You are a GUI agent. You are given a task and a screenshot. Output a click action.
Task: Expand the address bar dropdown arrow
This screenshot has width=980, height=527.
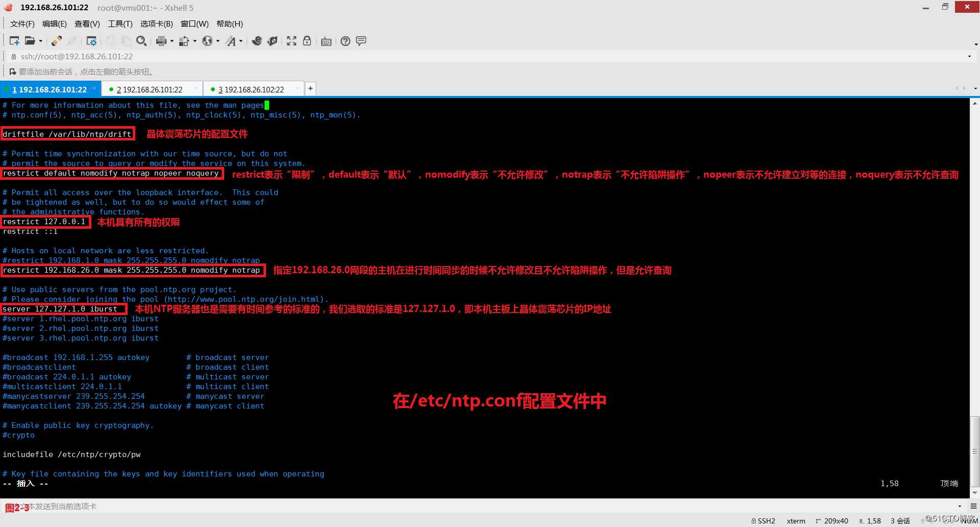click(969, 57)
